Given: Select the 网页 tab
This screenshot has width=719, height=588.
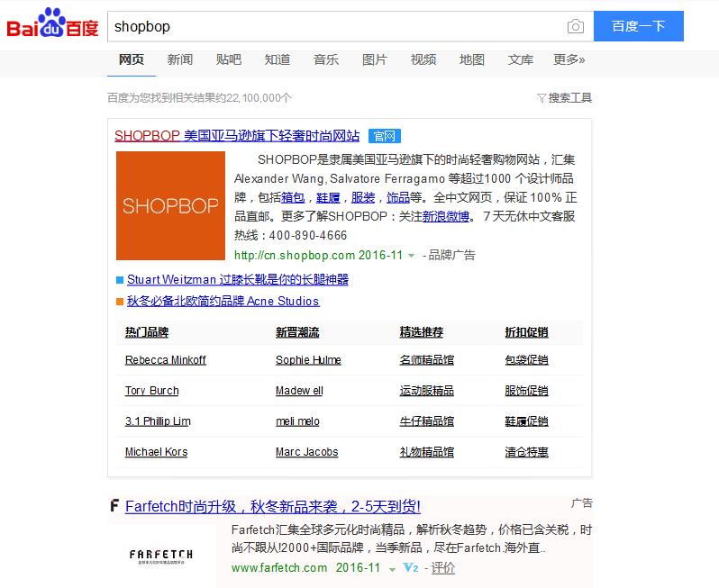Looking at the screenshot, I should click(x=132, y=59).
